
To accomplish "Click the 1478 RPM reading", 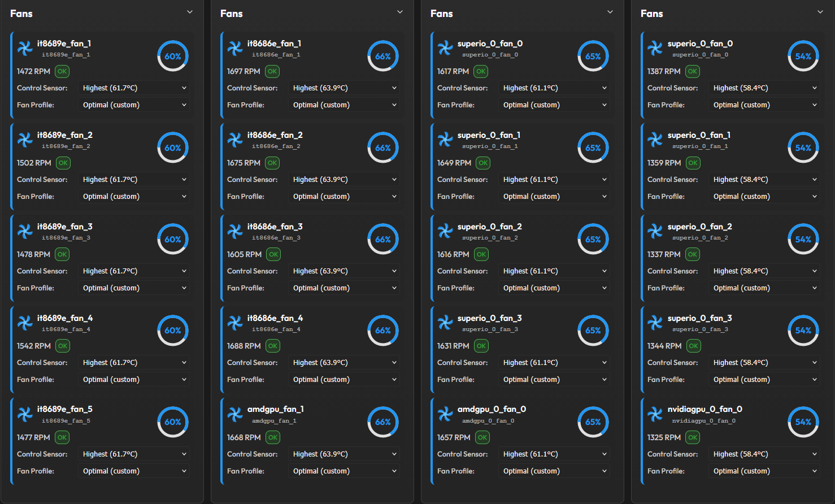I will tap(33, 254).
